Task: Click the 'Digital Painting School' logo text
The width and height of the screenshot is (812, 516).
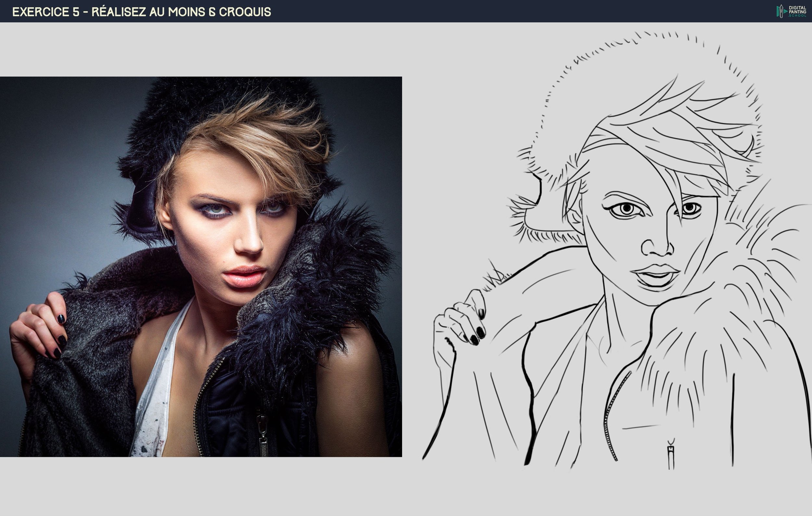Action: point(797,11)
